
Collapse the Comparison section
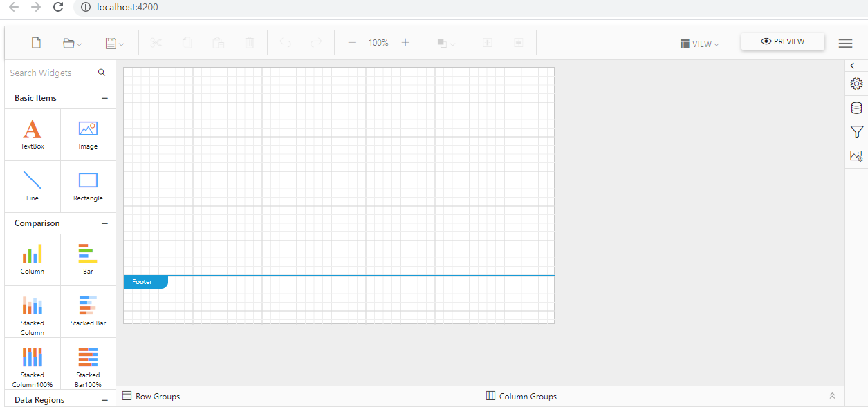[x=104, y=223]
